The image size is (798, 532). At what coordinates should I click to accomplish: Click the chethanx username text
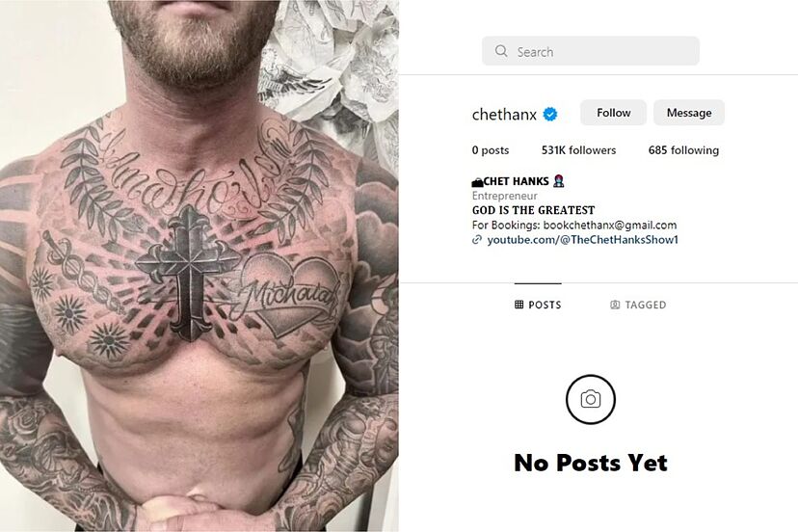click(x=504, y=115)
